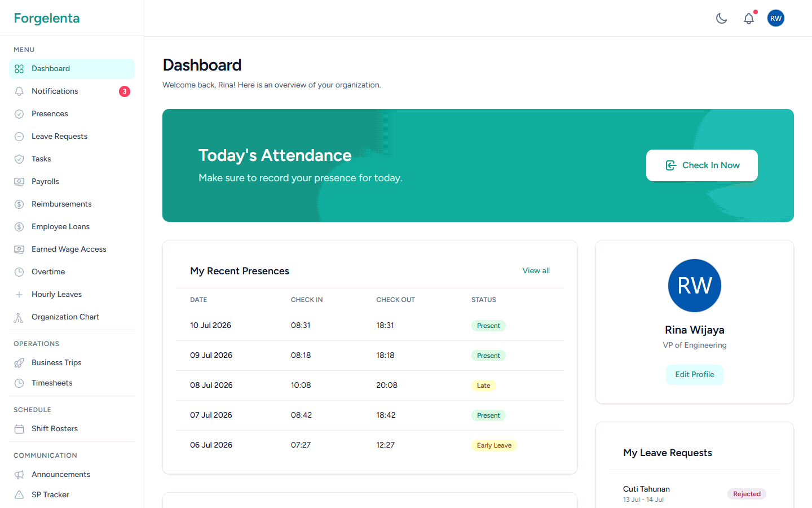This screenshot has height=508, width=812.
Task: Click the Early Leave status badge
Action: [494, 445]
